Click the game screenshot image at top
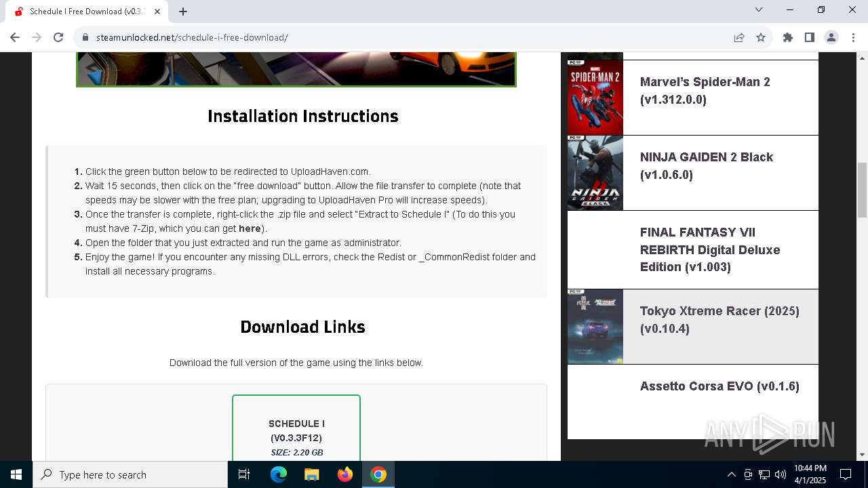This screenshot has width=868, height=488. click(296, 69)
